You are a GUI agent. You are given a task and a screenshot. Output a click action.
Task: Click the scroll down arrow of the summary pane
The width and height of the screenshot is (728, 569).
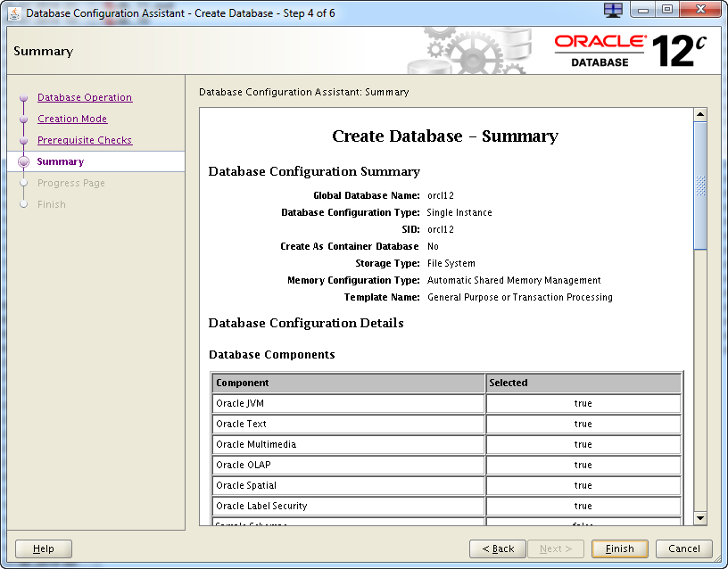pos(700,518)
